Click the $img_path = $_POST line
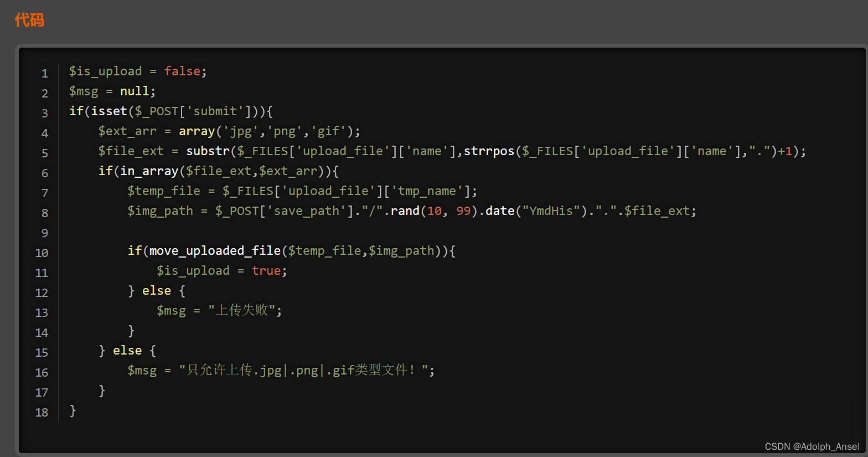This screenshot has height=457, width=868. click(x=412, y=211)
